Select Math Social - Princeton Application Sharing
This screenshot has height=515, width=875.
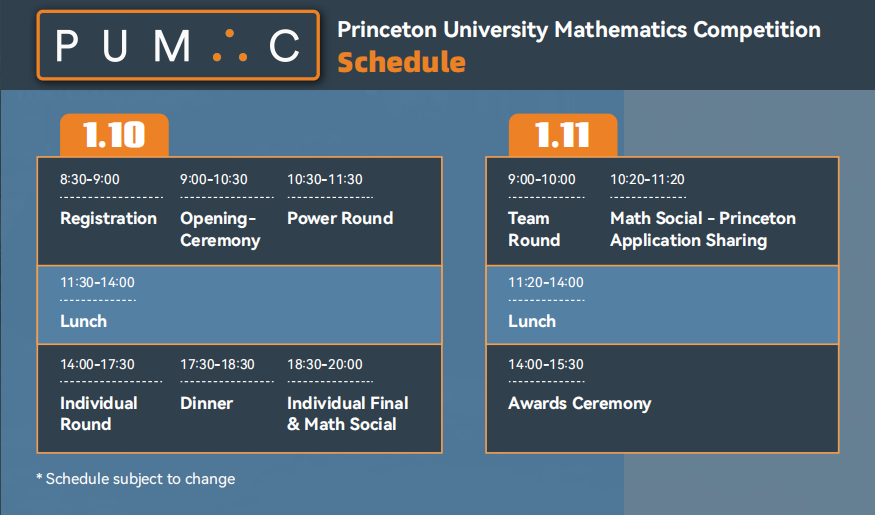point(702,229)
